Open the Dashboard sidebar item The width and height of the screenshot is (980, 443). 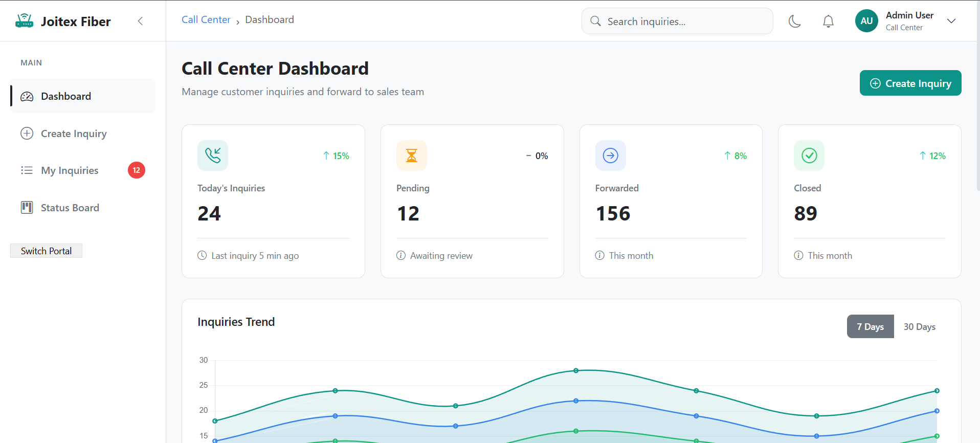[x=83, y=96]
